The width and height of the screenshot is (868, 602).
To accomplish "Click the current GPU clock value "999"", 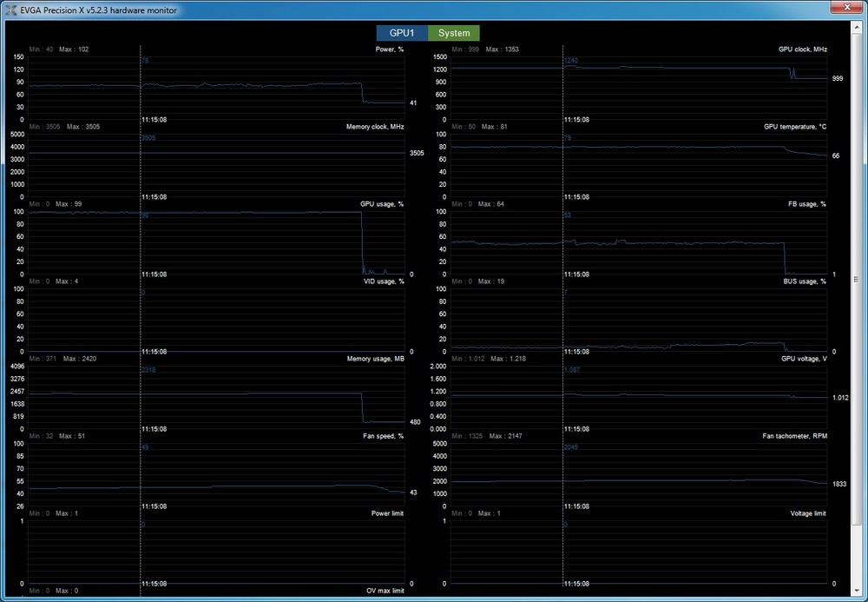I will pyautogui.click(x=838, y=79).
